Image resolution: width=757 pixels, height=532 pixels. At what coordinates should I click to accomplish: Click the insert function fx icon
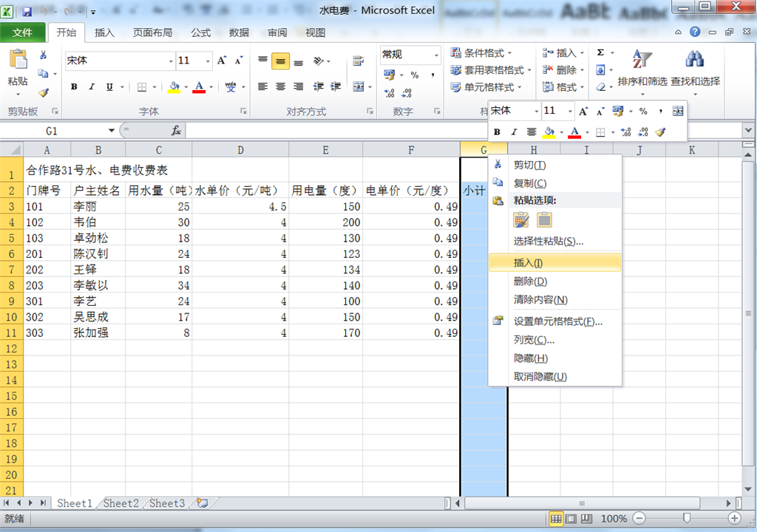[x=176, y=131]
